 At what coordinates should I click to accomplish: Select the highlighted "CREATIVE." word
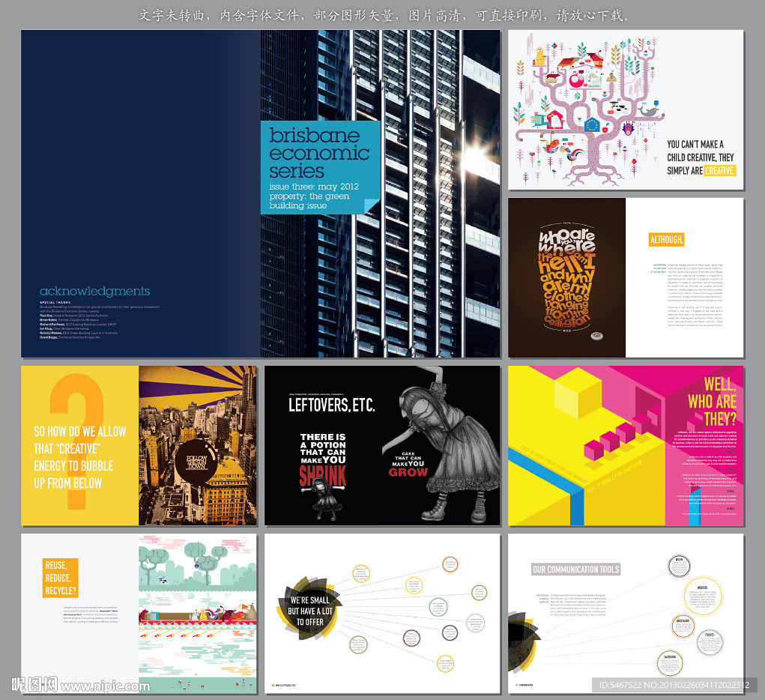pos(719,171)
